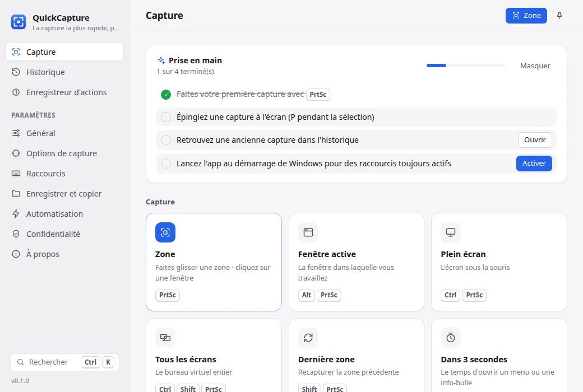
Task: Open À propos page
Action: tap(64, 254)
